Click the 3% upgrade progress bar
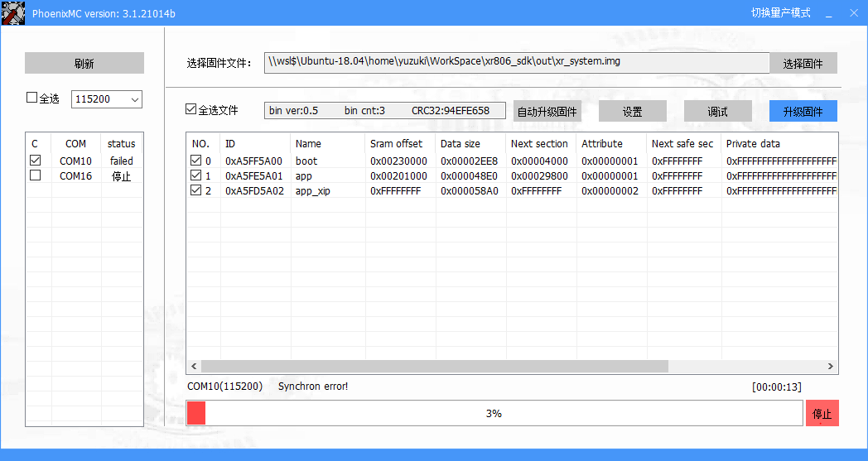This screenshot has height=461, width=868. coord(494,413)
